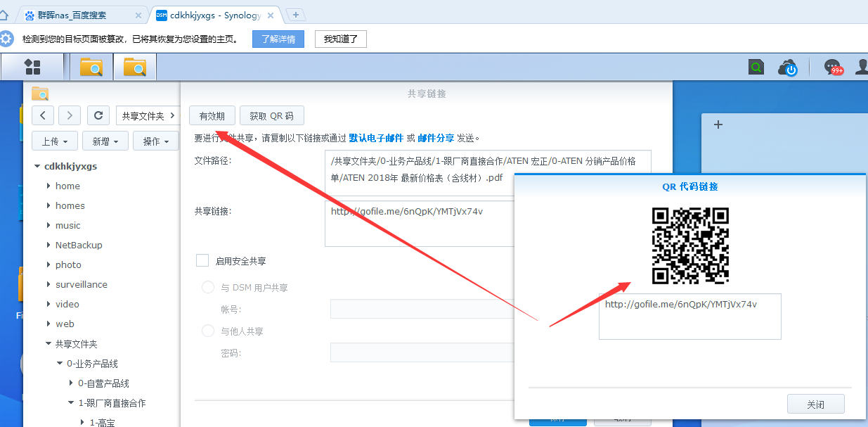This screenshot has height=427, width=868.
Task: Switch to the 群晖nas_百度搜索 browser tab
Action: coord(83,15)
